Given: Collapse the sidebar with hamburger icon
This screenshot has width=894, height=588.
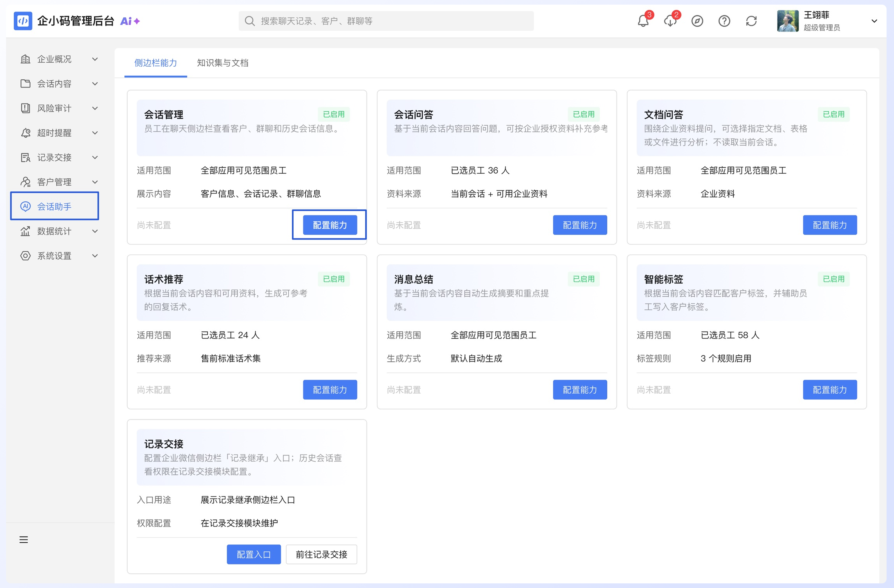Looking at the screenshot, I should pos(24,540).
